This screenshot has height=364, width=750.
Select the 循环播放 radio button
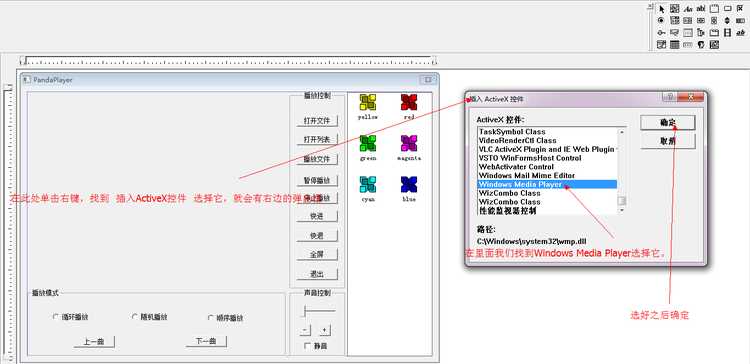coord(70,317)
